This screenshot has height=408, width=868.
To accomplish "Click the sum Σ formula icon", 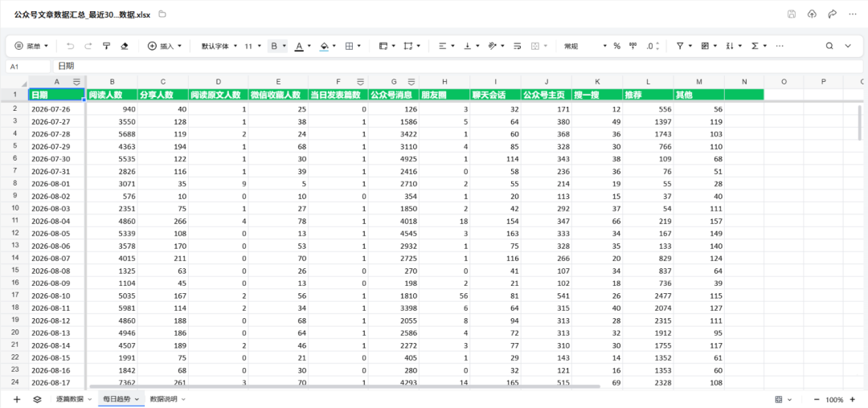I will point(754,47).
